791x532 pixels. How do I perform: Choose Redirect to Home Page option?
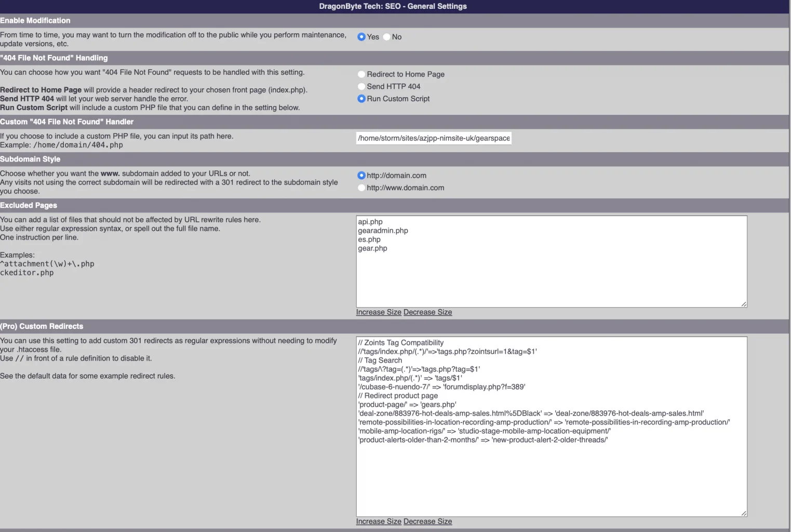coord(361,74)
